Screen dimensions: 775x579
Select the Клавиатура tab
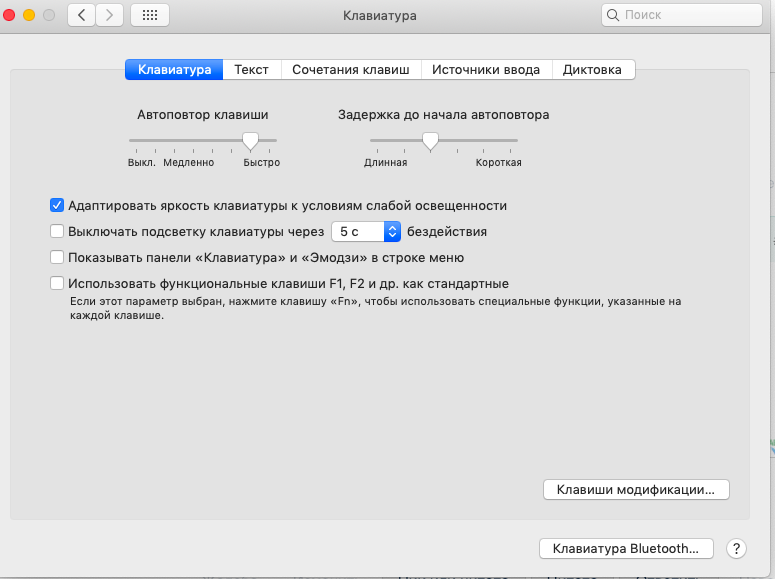coord(174,70)
